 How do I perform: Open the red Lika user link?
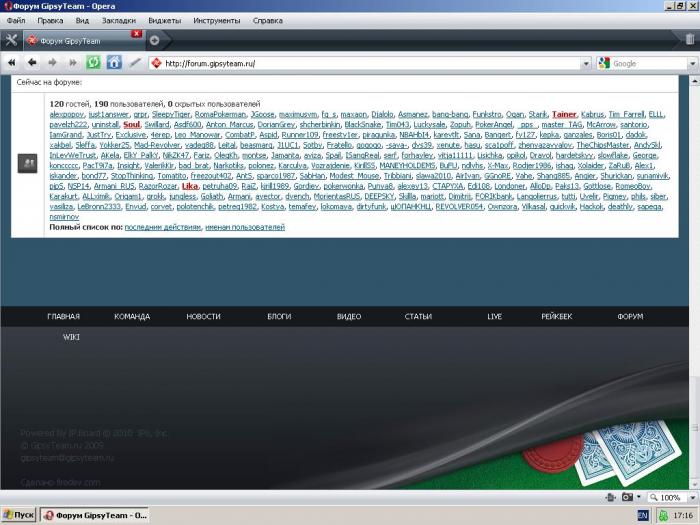click(190, 187)
